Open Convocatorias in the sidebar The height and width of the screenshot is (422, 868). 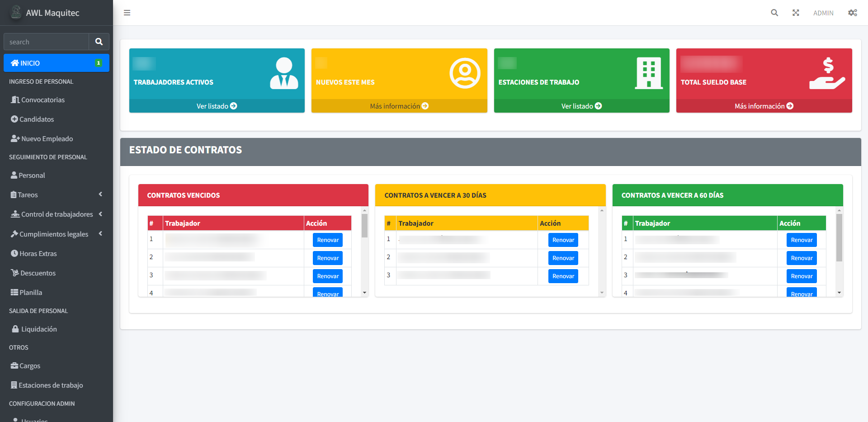42,100
